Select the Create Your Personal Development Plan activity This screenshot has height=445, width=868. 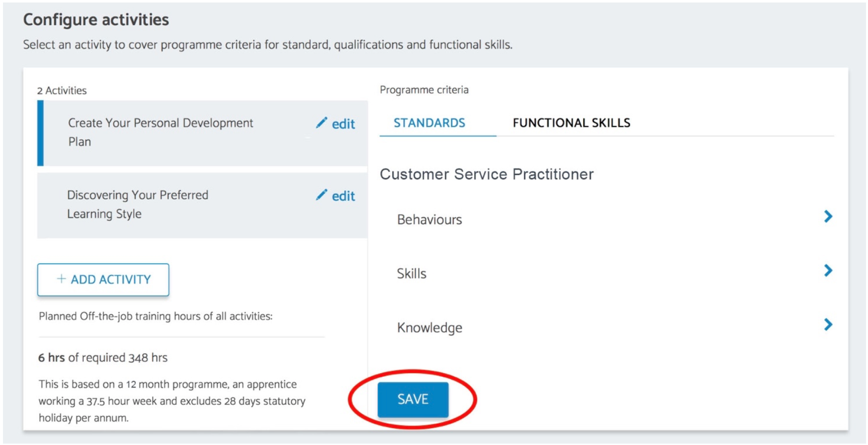202,133
